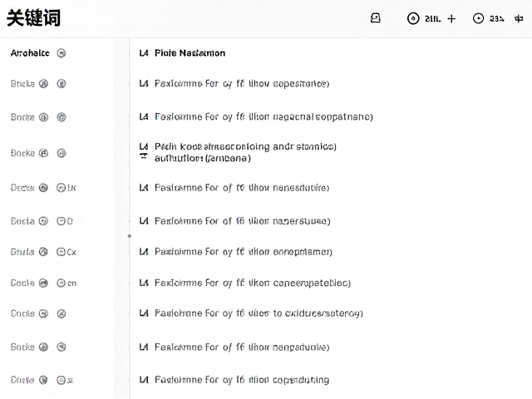Click the second round icon in the "Gncris" row
Viewport: 532px width, 399px height.
tap(61, 313)
